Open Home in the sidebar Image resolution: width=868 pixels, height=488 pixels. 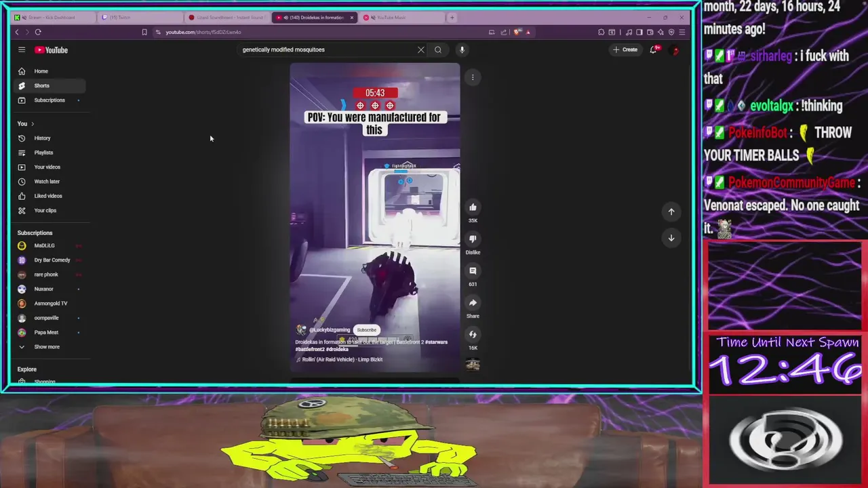(50, 71)
